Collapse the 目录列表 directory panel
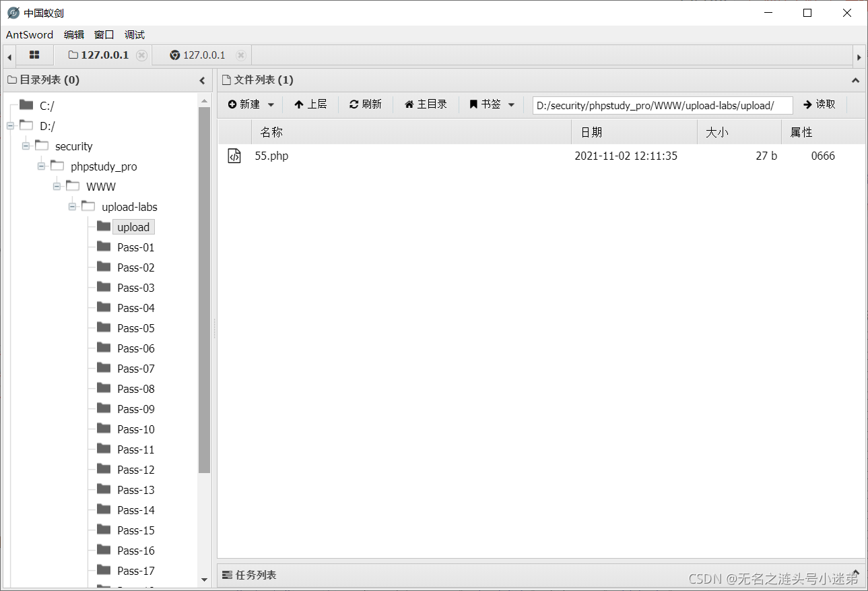The height and width of the screenshot is (591, 868). [202, 80]
